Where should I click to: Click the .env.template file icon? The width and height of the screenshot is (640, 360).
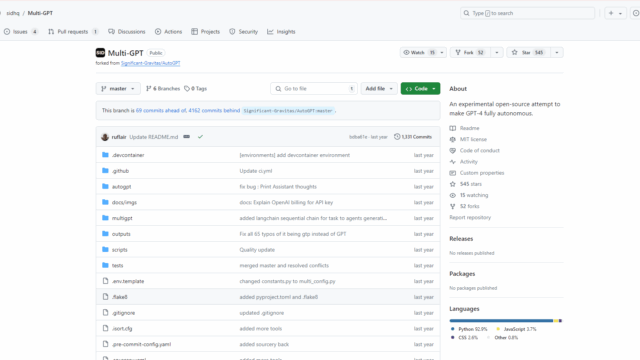click(105, 281)
